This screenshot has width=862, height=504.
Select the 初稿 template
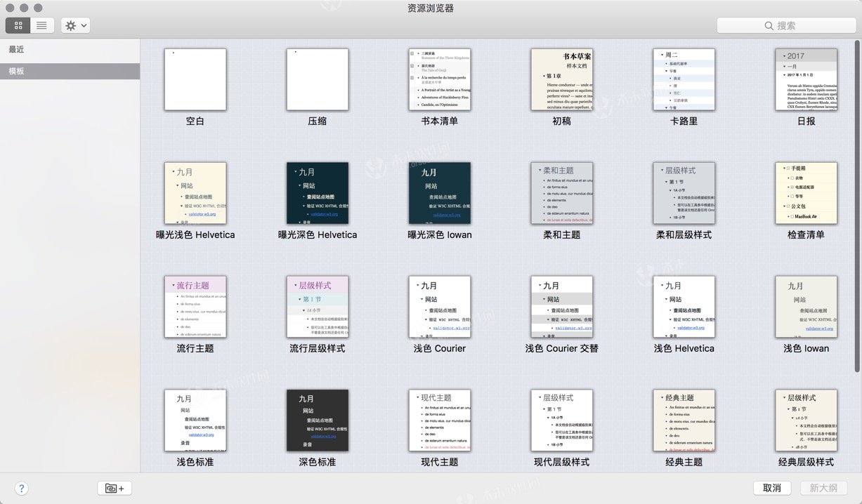pyautogui.click(x=561, y=79)
